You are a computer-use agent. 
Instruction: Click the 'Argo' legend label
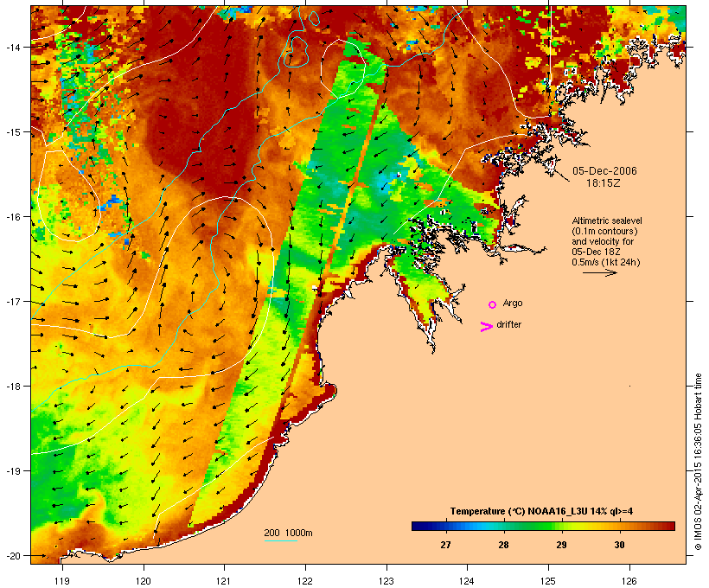click(513, 303)
